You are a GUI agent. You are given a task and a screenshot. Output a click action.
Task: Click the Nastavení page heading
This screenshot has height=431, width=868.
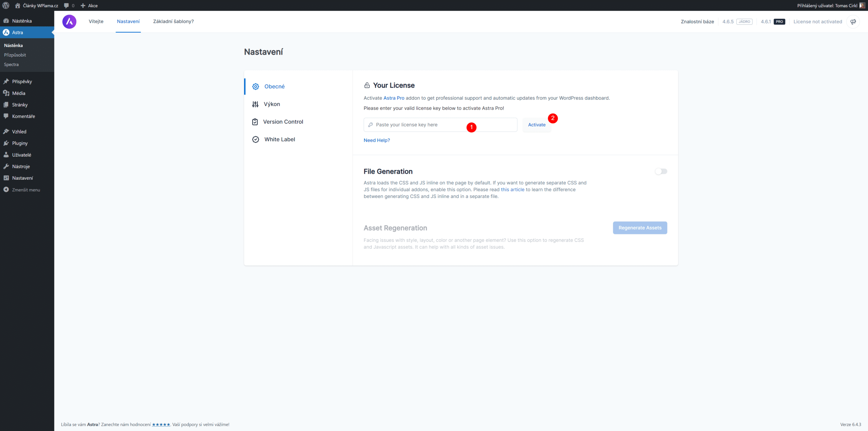tap(263, 52)
